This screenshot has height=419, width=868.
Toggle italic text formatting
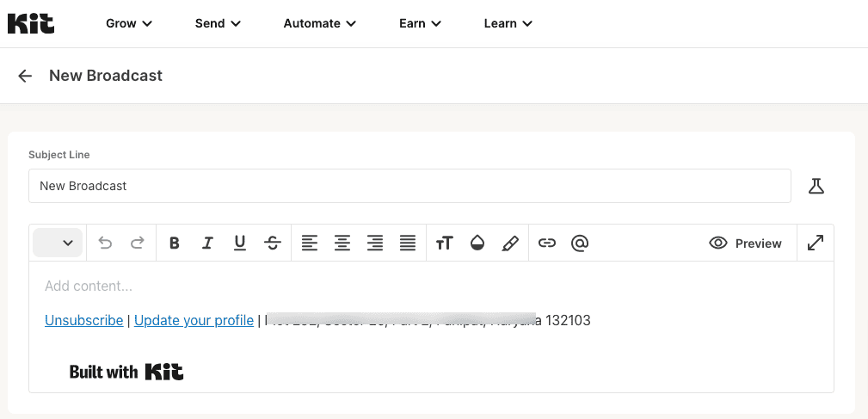click(x=207, y=243)
